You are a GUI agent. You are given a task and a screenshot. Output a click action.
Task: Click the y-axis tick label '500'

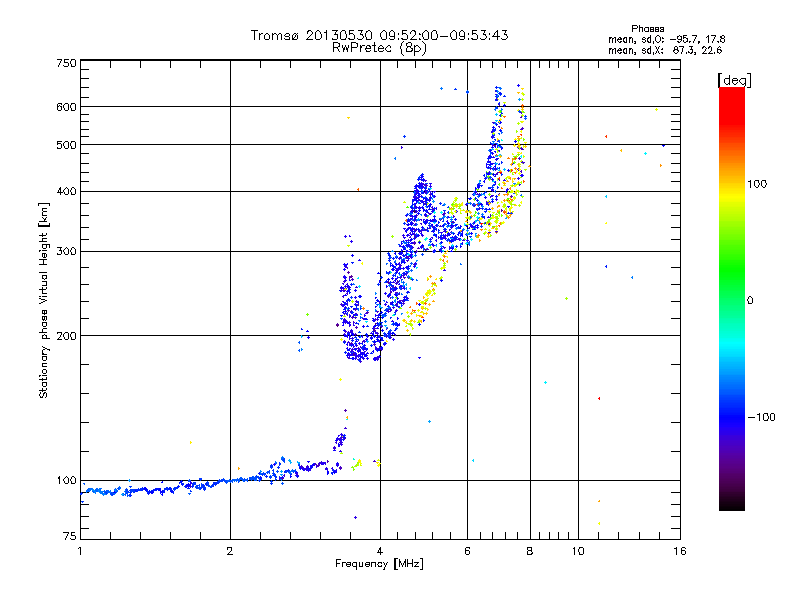(66, 145)
